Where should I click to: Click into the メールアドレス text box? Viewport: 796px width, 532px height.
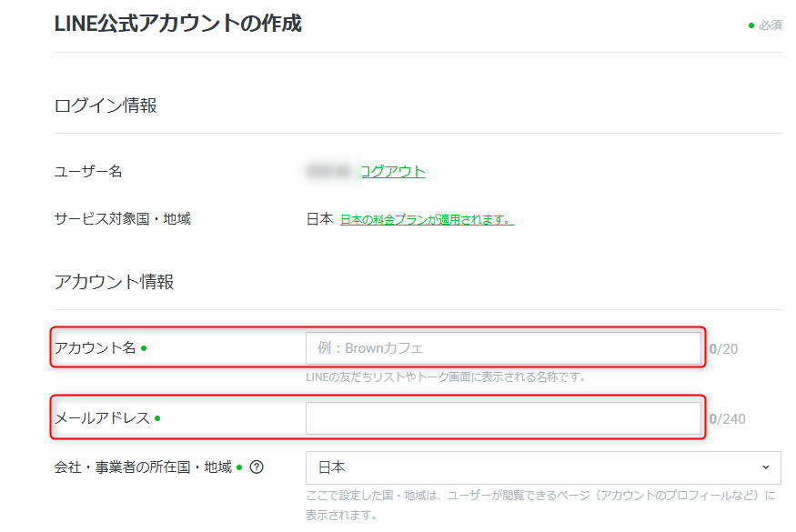coord(503,418)
